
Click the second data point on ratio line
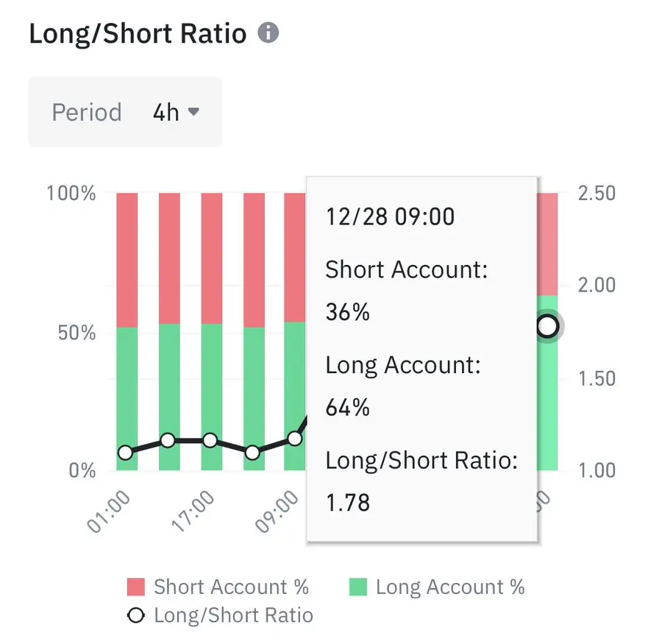click(168, 441)
